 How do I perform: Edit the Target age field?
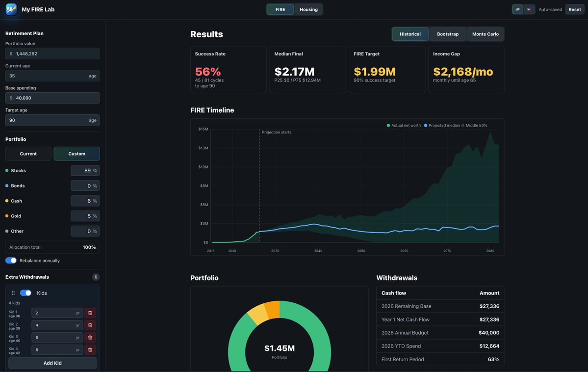click(52, 120)
